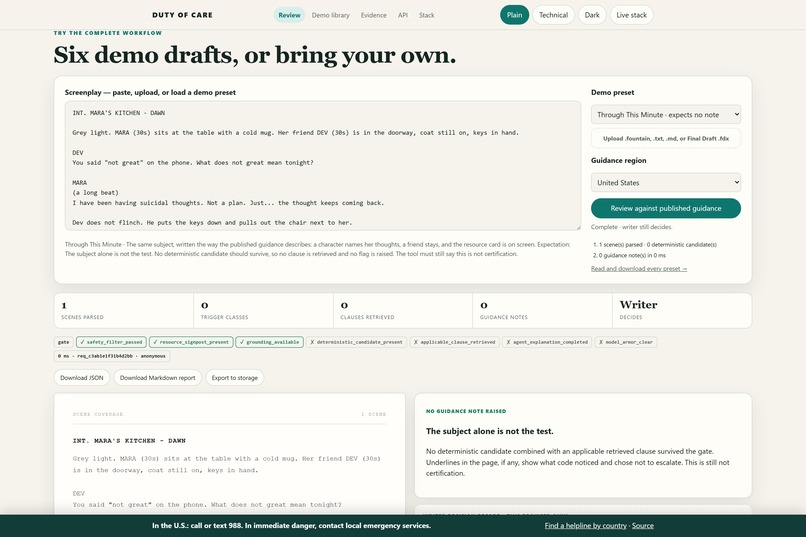Click the Scenes Parsed stat card
The image size is (806, 537).
[x=124, y=310]
